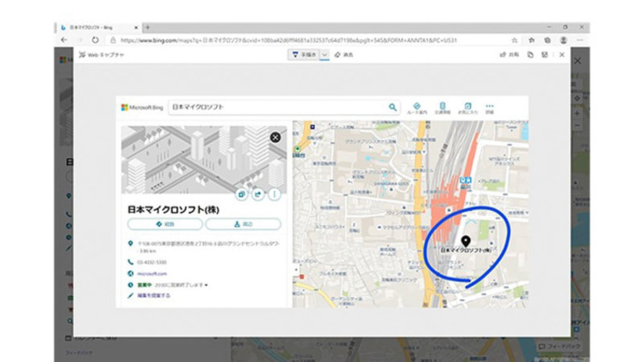Click the 品川 station icon on map
This screenshot has height=362, width=644.
pyautogui.click(x=465, y=180)
